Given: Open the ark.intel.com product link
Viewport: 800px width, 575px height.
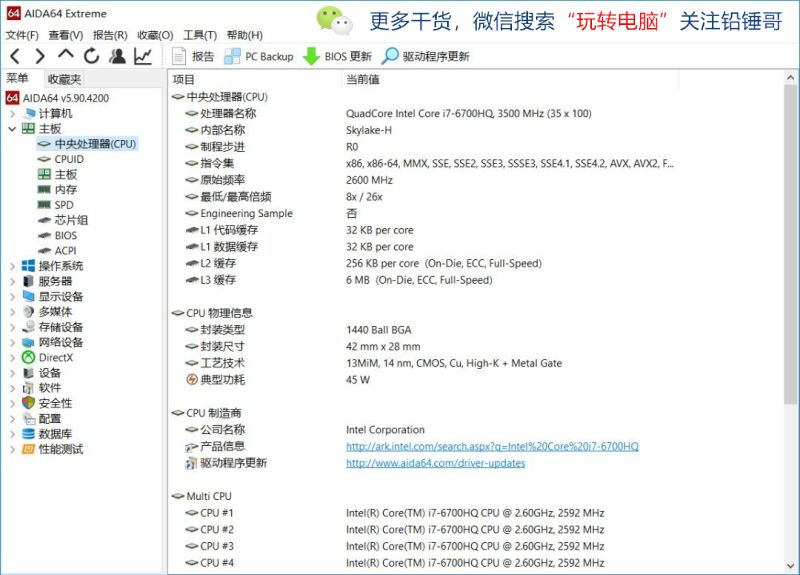Looking at the screenshot, I should pos(492,446).
